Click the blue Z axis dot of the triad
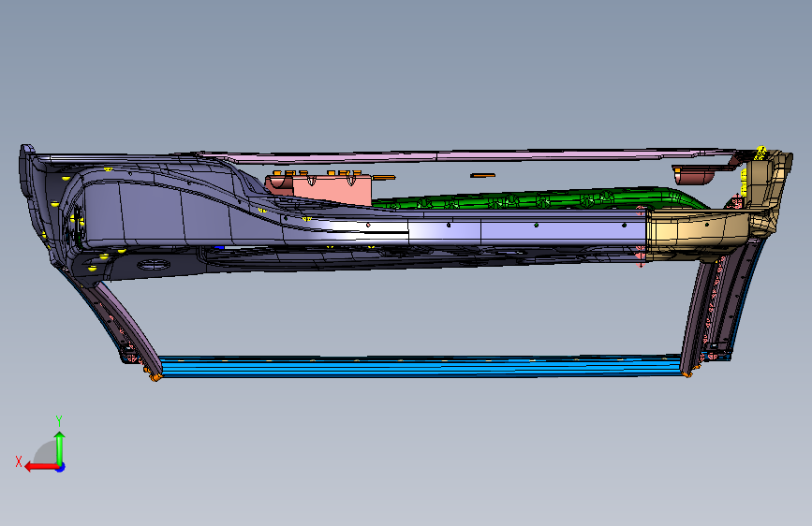This screenshot has height=526, width=812. [61, 467]
